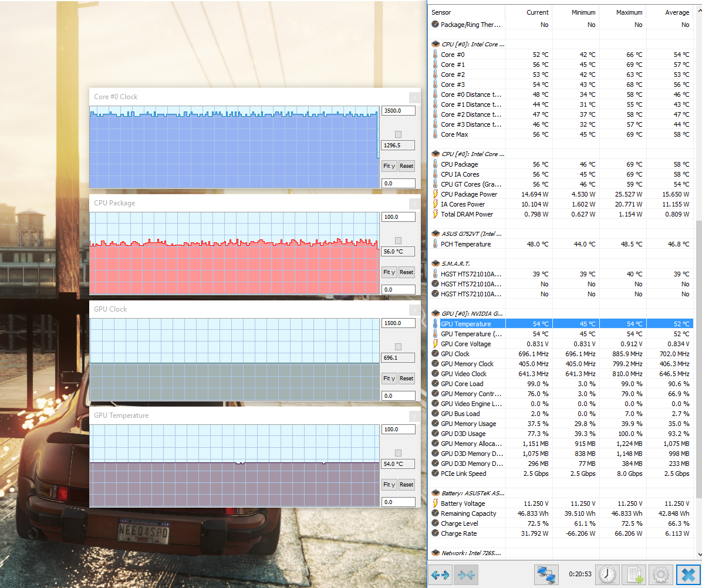
Task: Click Reset in CPU Package graph
Action: 407,272
